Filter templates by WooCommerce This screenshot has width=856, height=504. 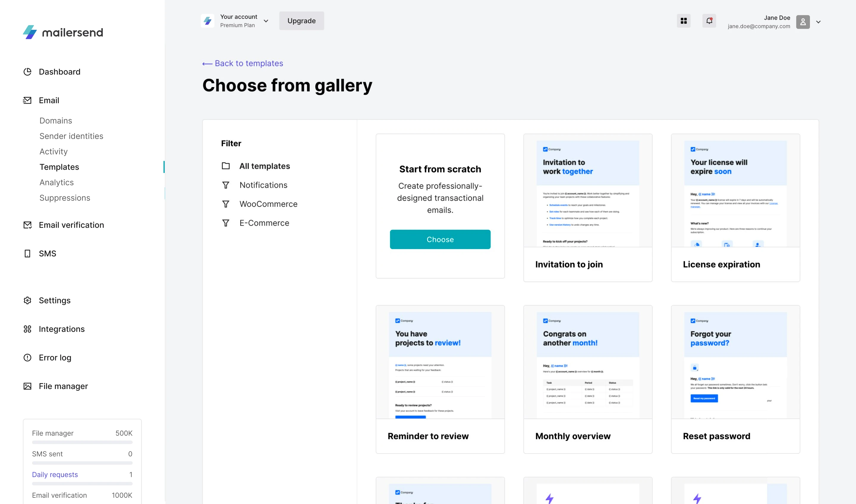268,204
